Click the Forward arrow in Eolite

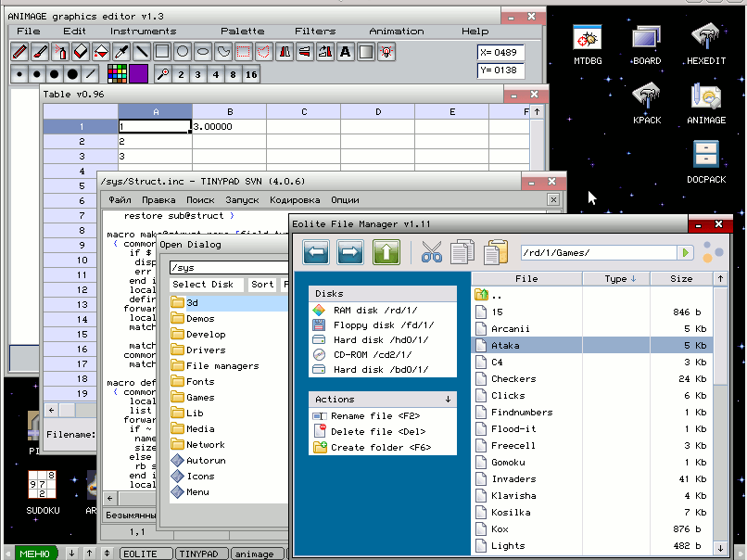[350, 251]
